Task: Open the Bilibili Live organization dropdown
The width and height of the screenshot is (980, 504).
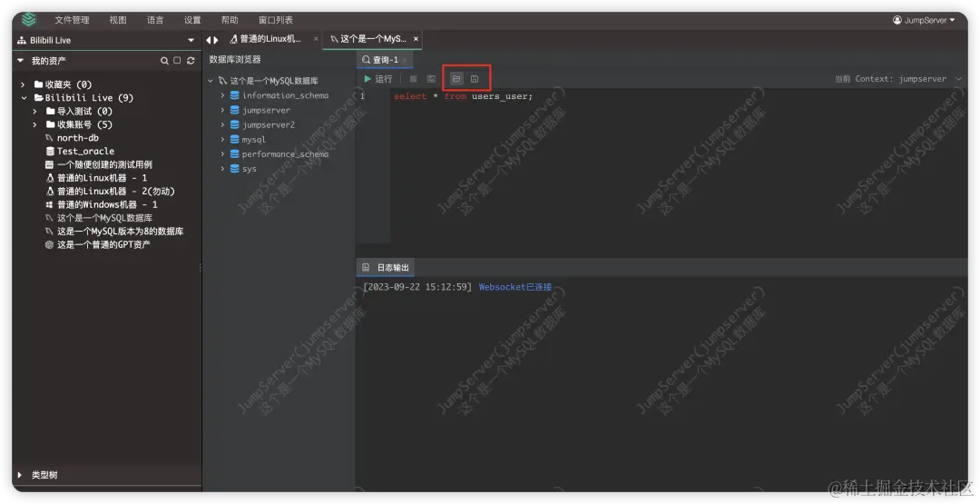Action: click(191, 40)
